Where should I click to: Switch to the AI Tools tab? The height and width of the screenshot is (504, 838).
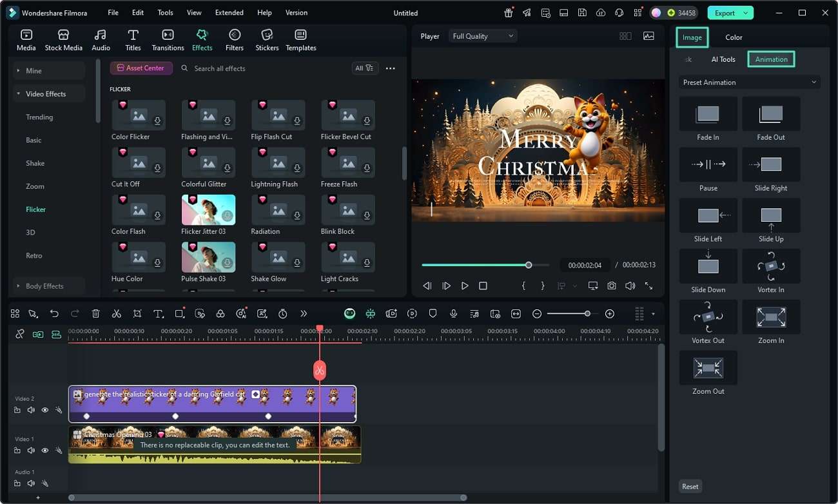pos(723,59)
